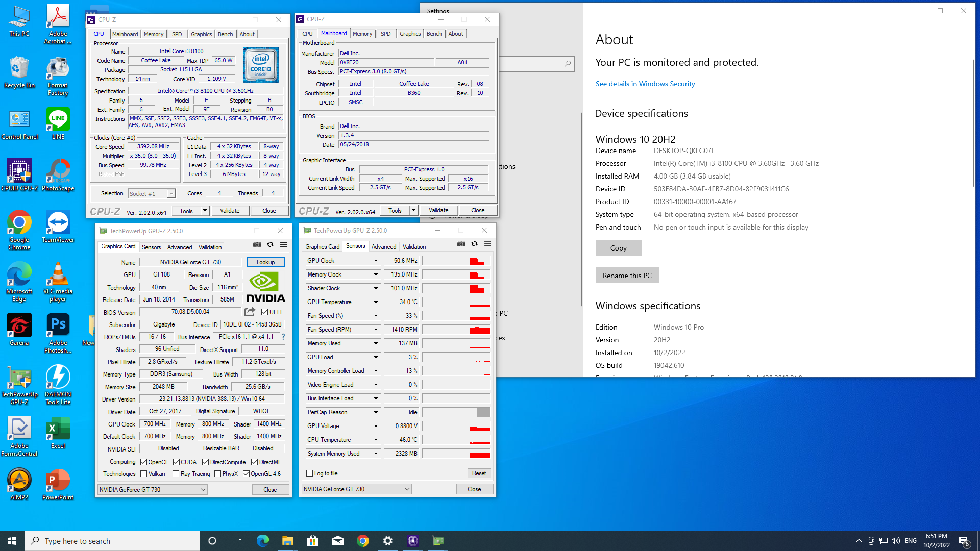Viewport: 980px width, 551px height.
Task: Enable the Ray Tracing checkbox
Action: pos(176,474)
